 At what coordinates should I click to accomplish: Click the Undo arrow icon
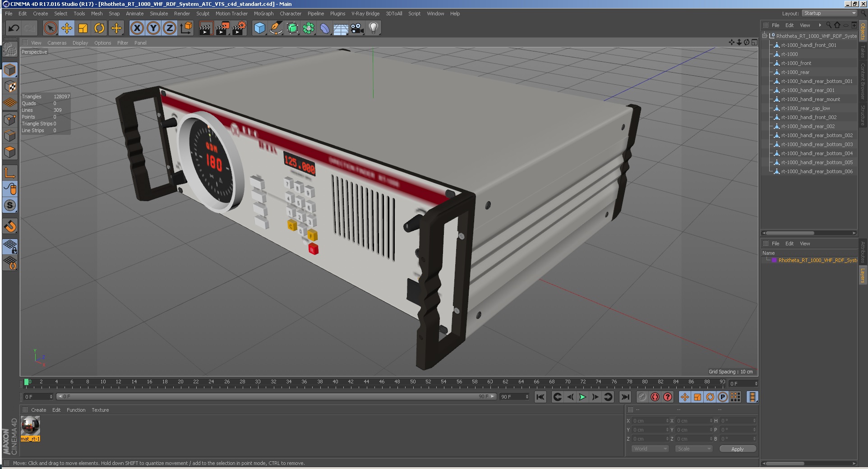point(14,28)
